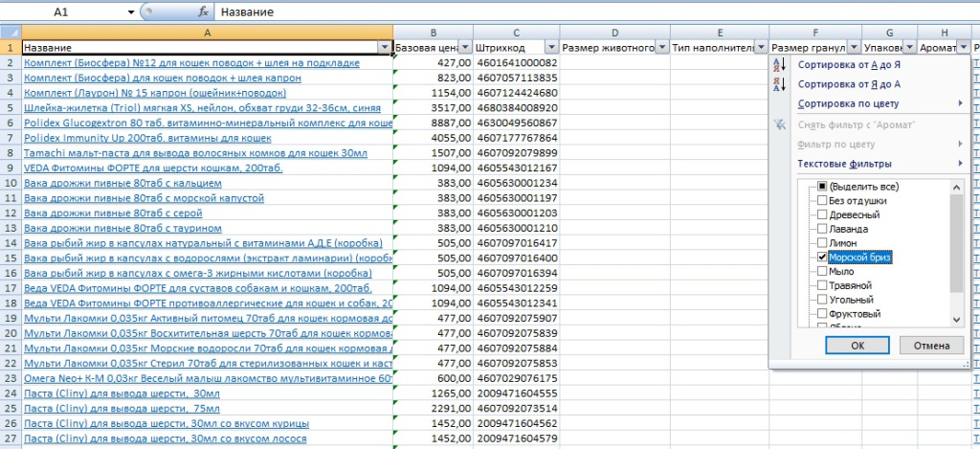
Task: Open link "Омега Neo+ К-М 0,03кг"
Action: (x=208, y=378)
